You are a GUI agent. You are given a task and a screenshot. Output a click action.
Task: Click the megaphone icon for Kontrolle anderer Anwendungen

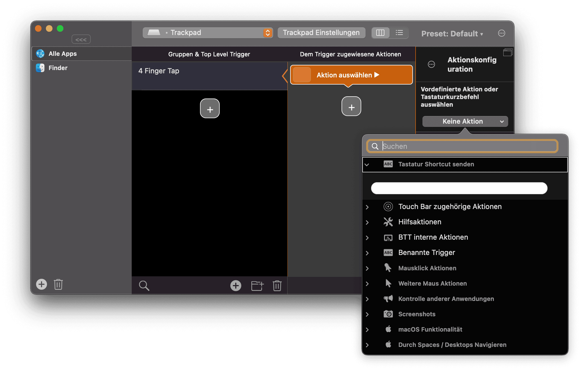388,298
